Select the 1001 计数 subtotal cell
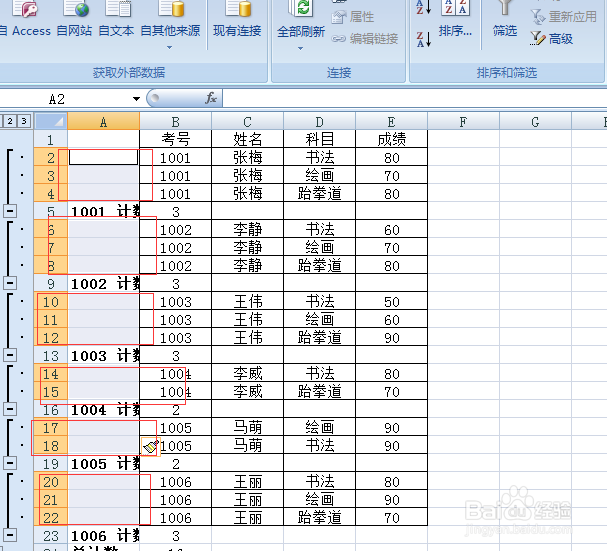The image size is (607, 551). [103, 211]
